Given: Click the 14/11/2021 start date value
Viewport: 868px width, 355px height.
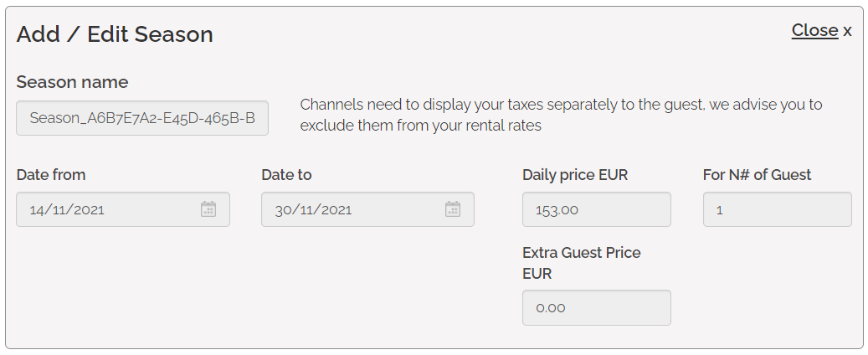Looking at the screenshot, I should tap(67, 209).
